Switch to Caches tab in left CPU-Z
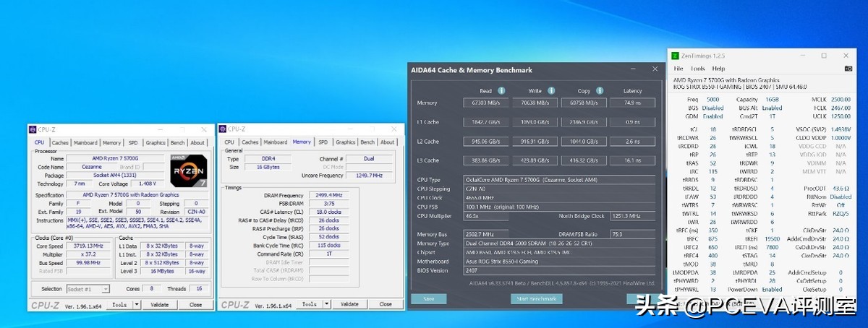868x328 pixels. click(x=60, y=142)
